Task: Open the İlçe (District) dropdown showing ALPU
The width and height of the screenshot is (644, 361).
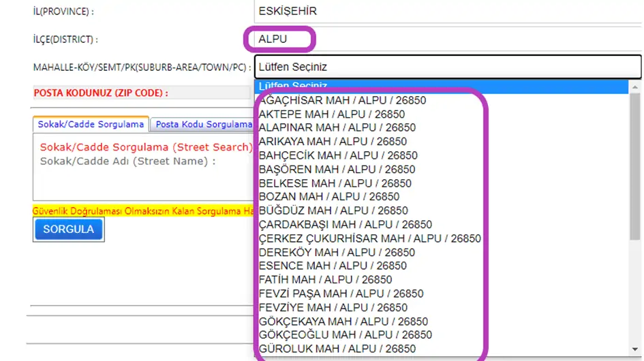Action: (446, 40)
